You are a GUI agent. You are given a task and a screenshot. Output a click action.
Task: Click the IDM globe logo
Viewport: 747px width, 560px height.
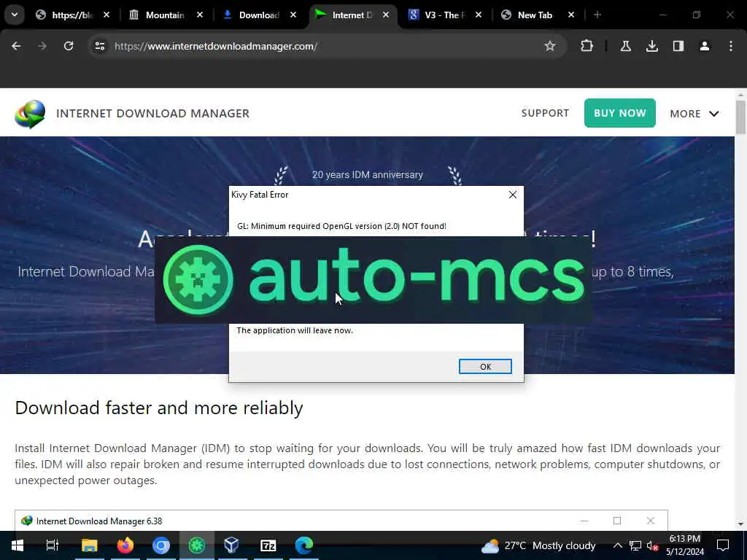click(30, 114)
